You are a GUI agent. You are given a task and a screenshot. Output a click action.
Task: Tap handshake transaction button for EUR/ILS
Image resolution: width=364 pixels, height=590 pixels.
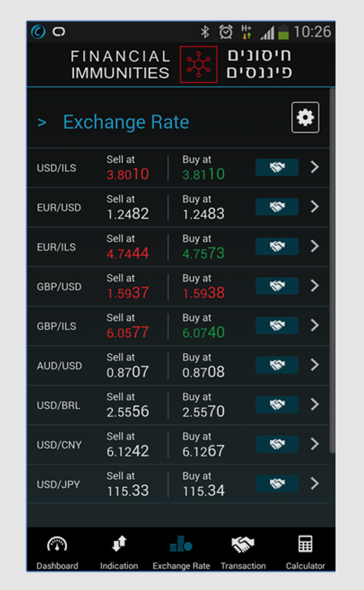tap(277, 246)
